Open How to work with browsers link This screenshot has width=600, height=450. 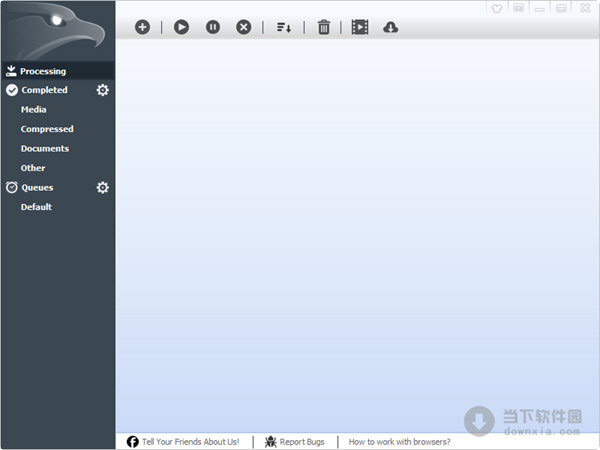[399, 442]
